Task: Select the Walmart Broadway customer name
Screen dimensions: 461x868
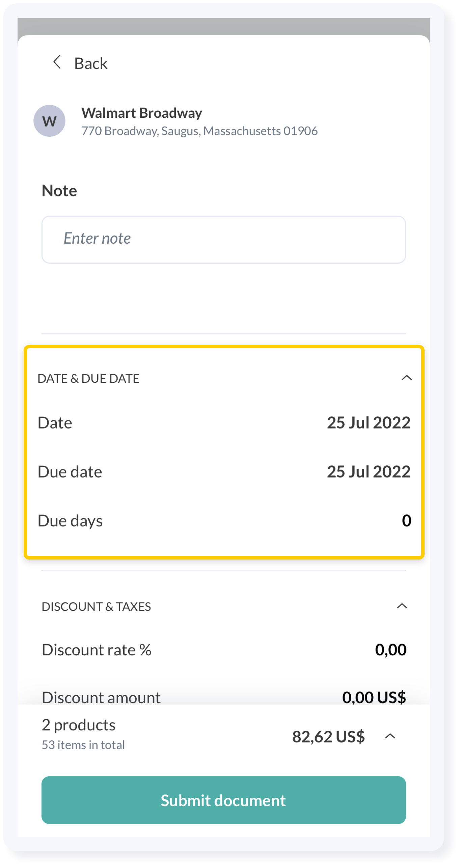Action: click(x=142, y=113)
